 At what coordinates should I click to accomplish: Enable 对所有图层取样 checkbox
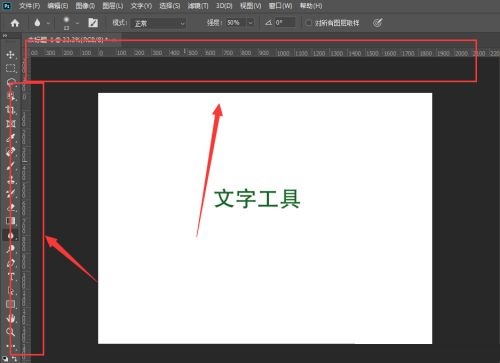point(309,23)
